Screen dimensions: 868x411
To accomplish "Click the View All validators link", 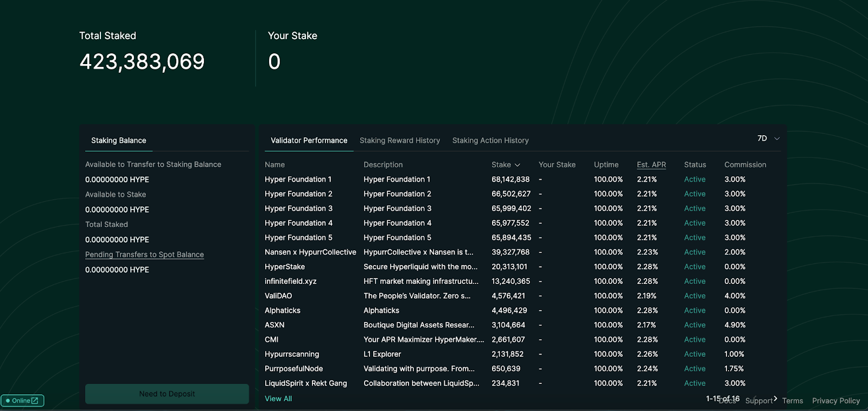I will (x=278, y=399).
